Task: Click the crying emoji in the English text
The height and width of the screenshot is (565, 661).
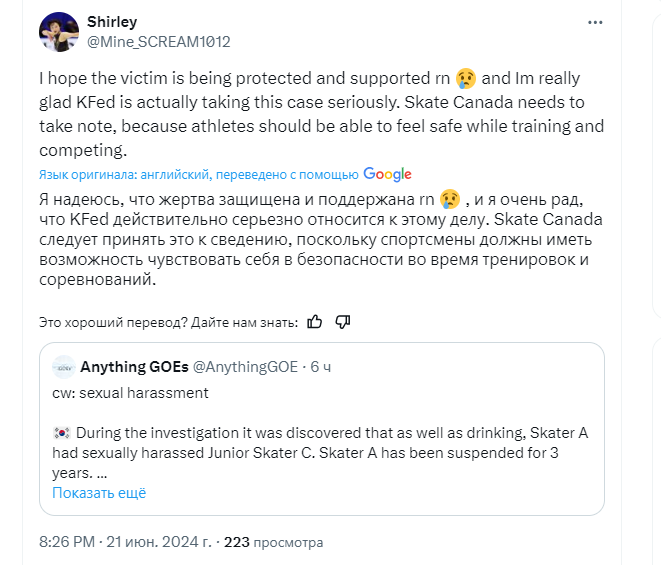Action: [x=465, y=78]
